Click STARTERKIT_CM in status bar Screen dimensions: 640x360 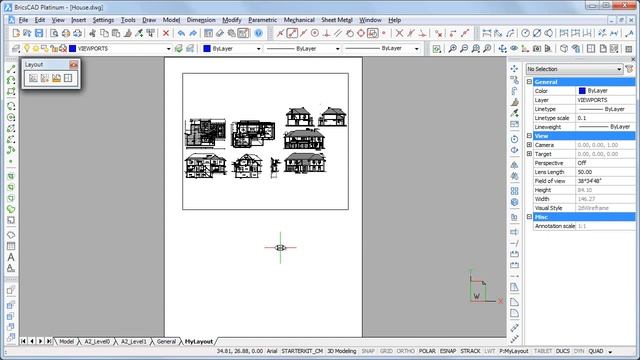point(302,351)
